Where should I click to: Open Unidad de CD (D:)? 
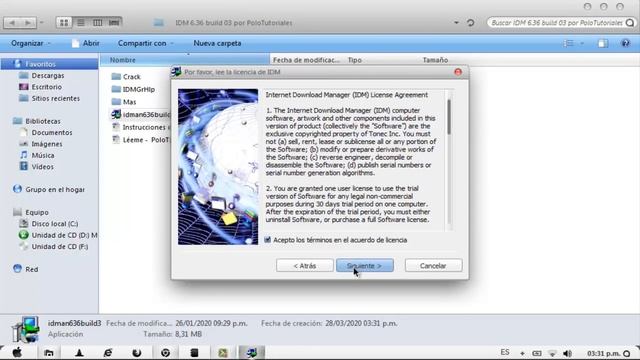point(58,235)
